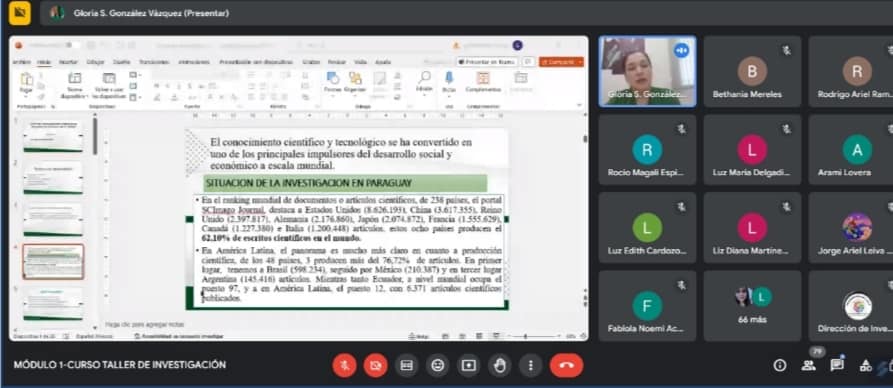Turn on the camera in the call bar
Viewport: 893px width, 388px height.
pos(375,365)
